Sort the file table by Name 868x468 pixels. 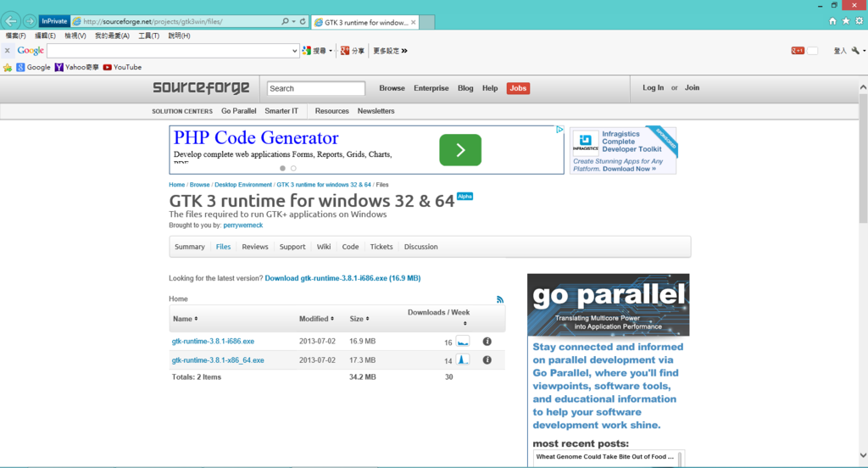185,319
